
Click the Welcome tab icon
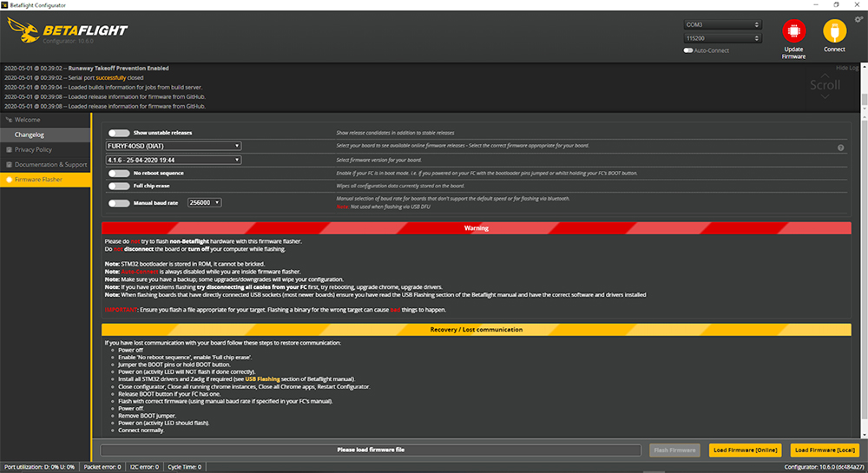pos(9,120)
